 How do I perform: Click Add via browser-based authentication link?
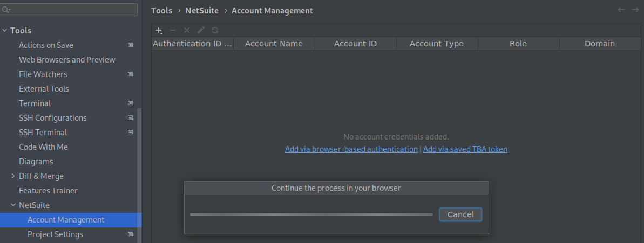[x=351, y=149]
